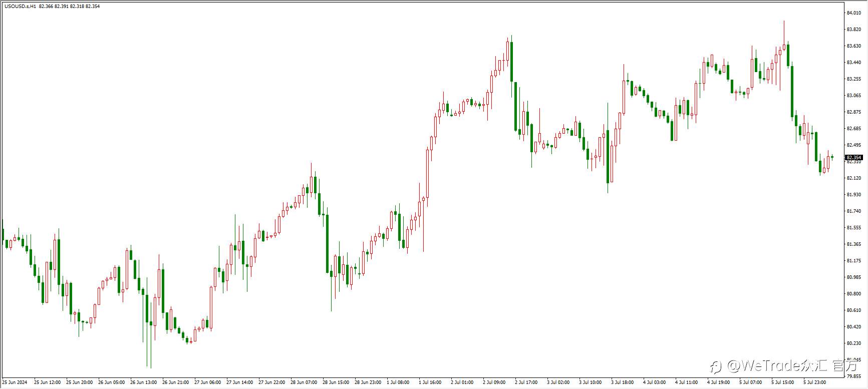Select the 28 Jun 15:00 time label
Viewport: 868px width, 389px height.
(x=336, y=382)
